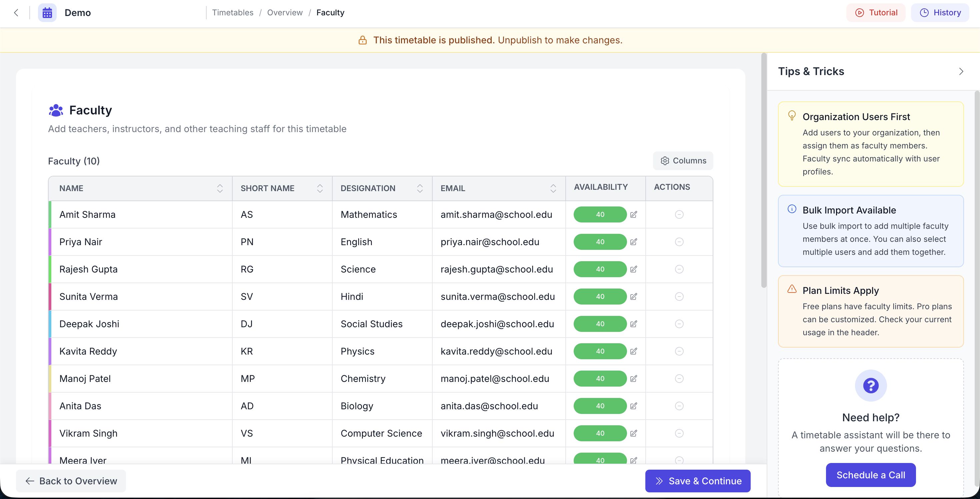Screen dimensions: 980x499
Task: Go to Timetables breadcrumb
Action: pyautogui.click(x=232, y=13)
